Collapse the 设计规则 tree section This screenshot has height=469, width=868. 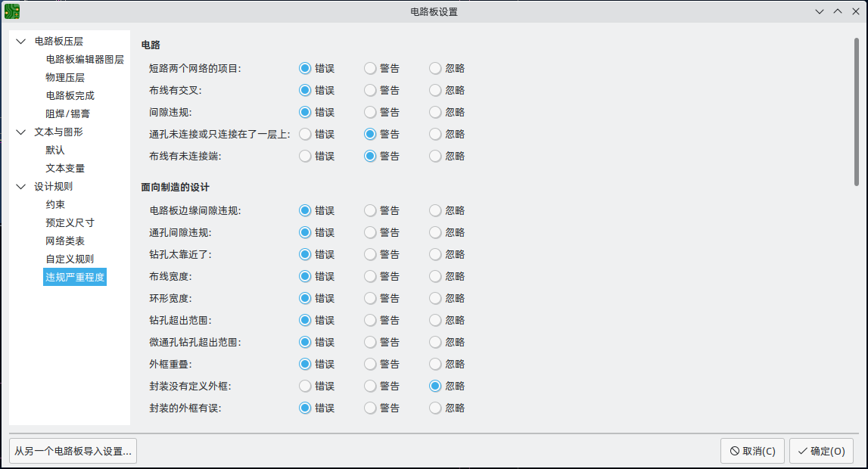[21, 187]
